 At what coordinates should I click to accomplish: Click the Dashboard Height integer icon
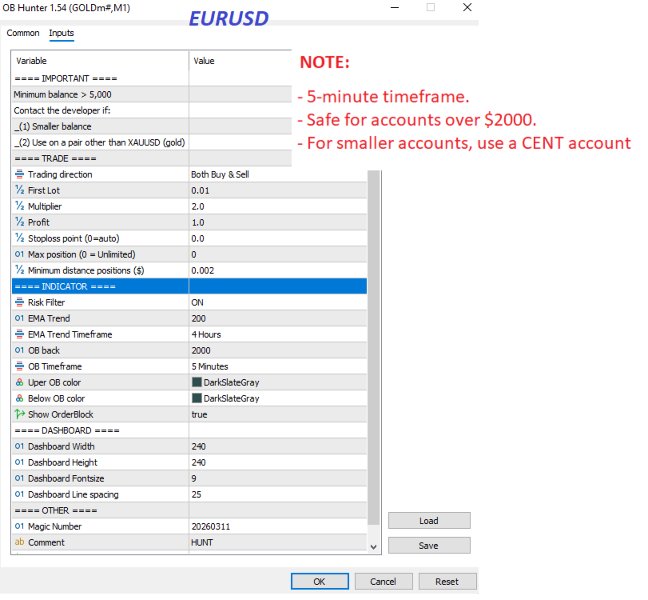(19, 462)
